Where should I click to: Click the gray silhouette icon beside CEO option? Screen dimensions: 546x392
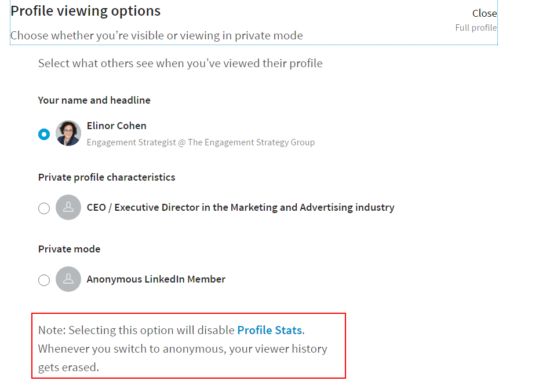(68, 207)
